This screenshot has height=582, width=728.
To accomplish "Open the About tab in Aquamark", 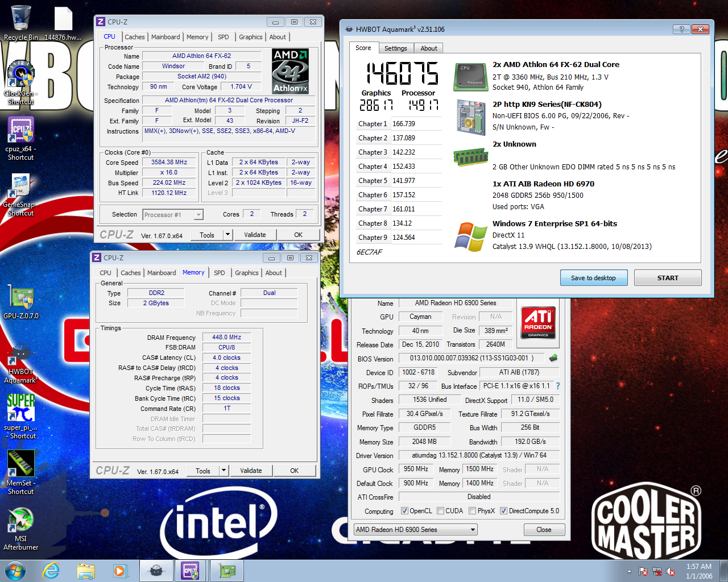I will pos(429,48).
